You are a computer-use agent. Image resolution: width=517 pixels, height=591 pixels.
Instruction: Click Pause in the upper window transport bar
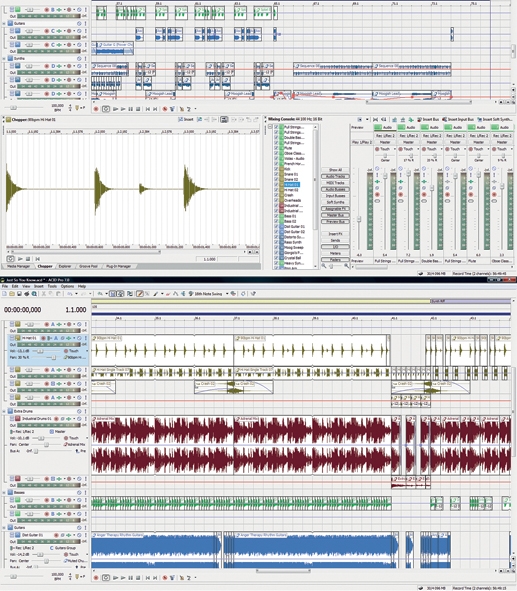tap(130, 109)
